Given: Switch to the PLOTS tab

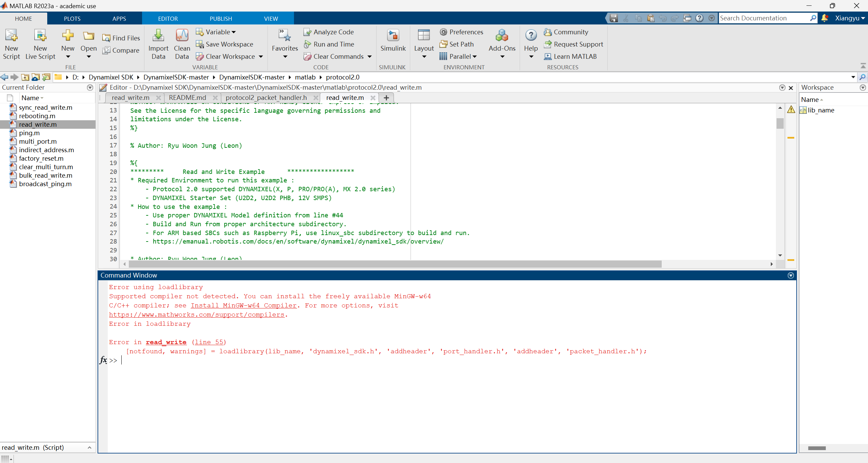Looking at the screenshot, I should 72,19.
